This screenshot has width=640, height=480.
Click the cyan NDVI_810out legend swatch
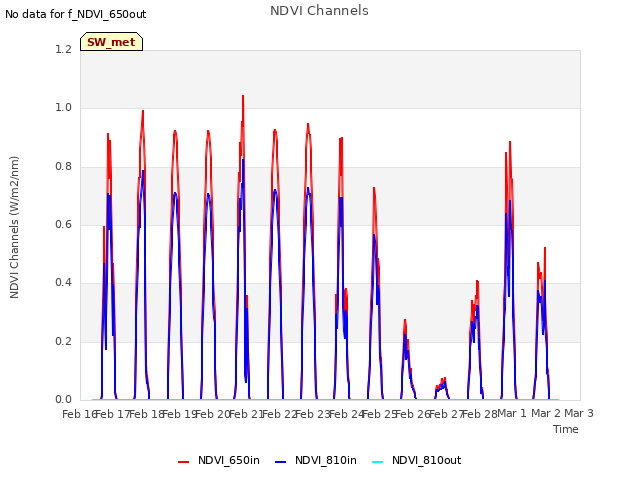click(x=378, y=462)
